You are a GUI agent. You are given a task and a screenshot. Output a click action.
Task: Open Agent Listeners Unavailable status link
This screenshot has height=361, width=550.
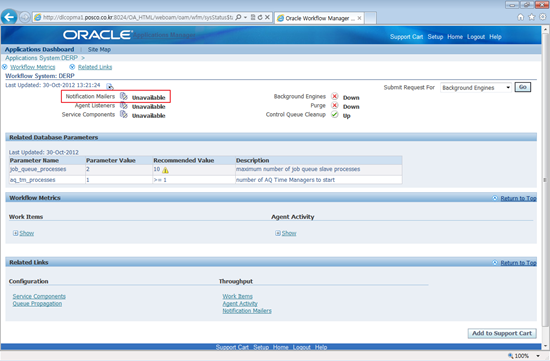point(148,107)
